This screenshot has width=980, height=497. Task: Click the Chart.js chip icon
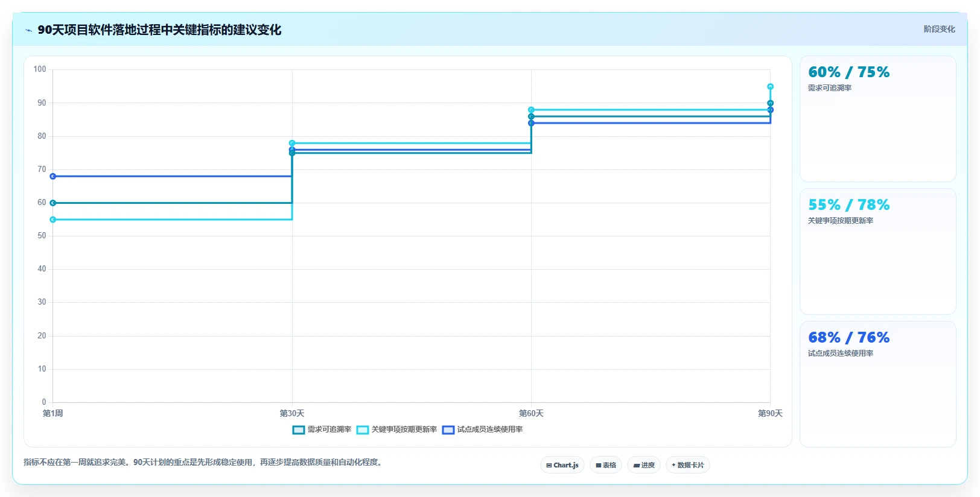click(x=549, y=465)
